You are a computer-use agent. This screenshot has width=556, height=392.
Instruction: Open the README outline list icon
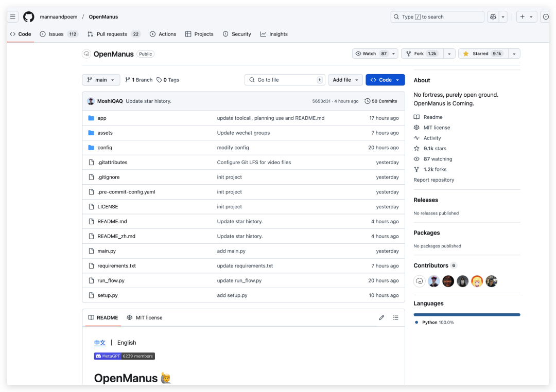click(395, 318)
